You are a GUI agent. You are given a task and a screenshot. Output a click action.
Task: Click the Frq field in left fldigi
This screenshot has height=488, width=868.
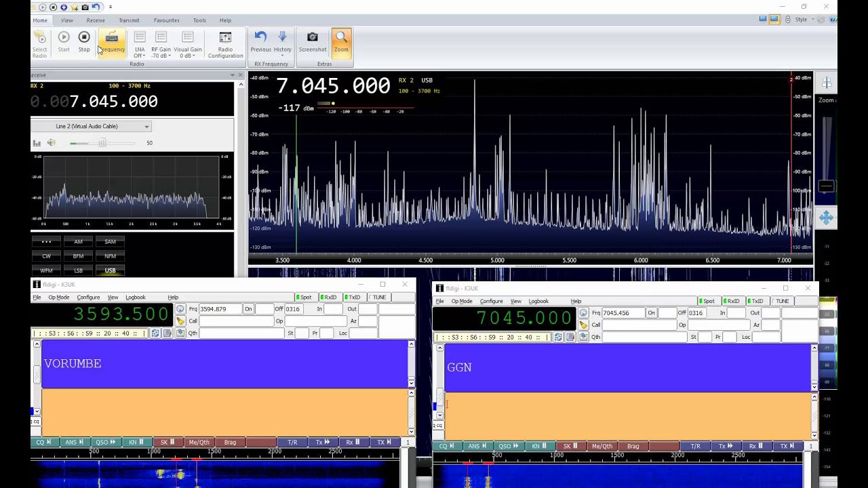[220, 309]
